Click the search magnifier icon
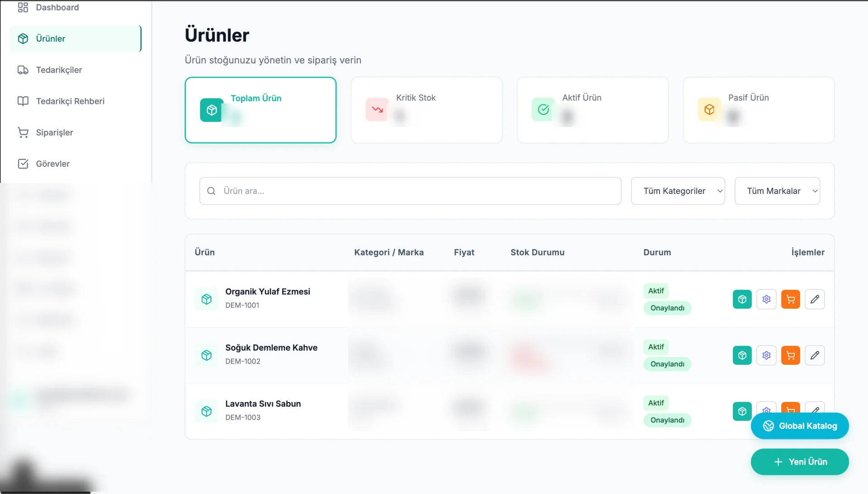The height and width of the screenshot is (494, 868). 211,191
